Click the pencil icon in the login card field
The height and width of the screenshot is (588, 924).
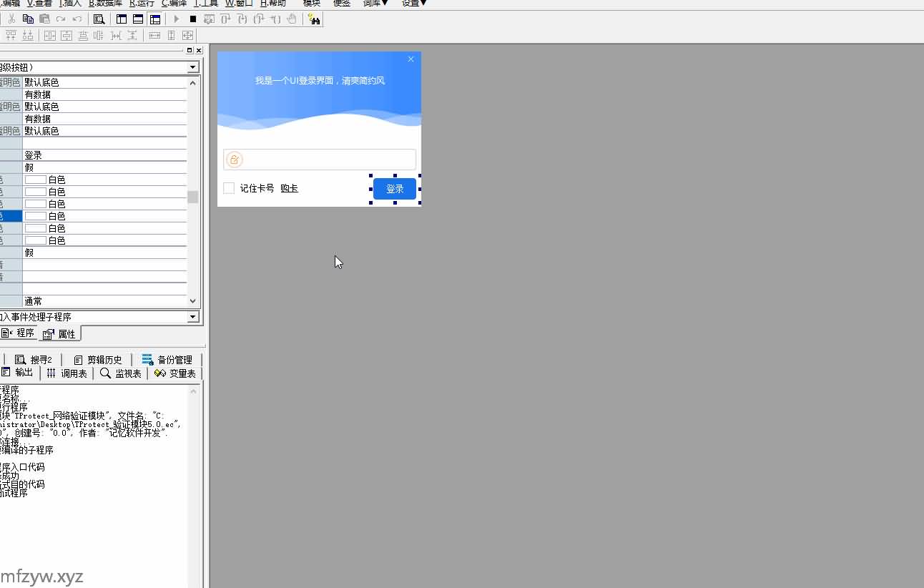click(x=235, y=160)
